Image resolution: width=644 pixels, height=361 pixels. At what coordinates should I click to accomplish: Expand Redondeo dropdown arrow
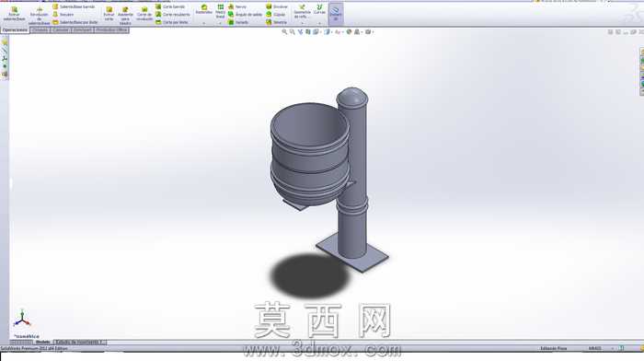coord(203,23)
